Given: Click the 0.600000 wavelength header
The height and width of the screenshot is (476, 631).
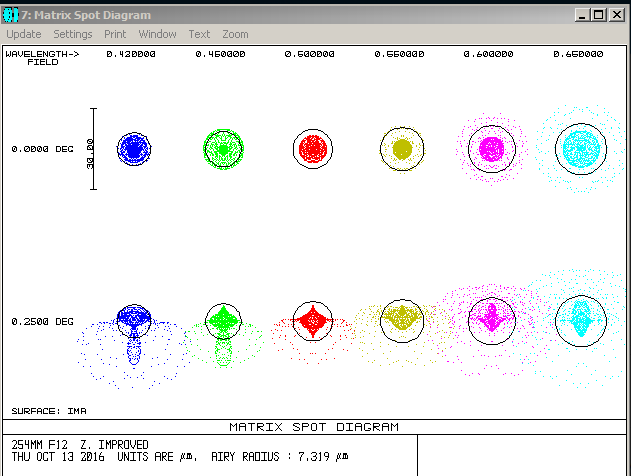Looking at the screenshot, I should point(489,54).
